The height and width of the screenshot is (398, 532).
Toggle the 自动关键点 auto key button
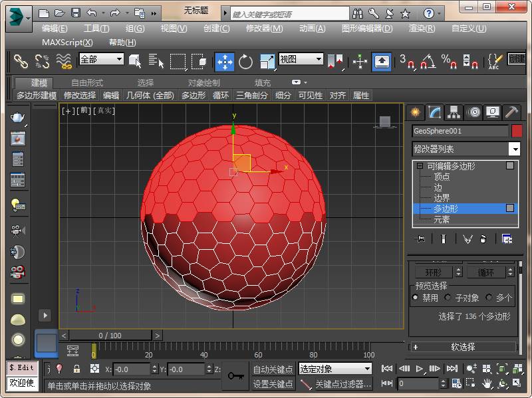click(273, 369)
